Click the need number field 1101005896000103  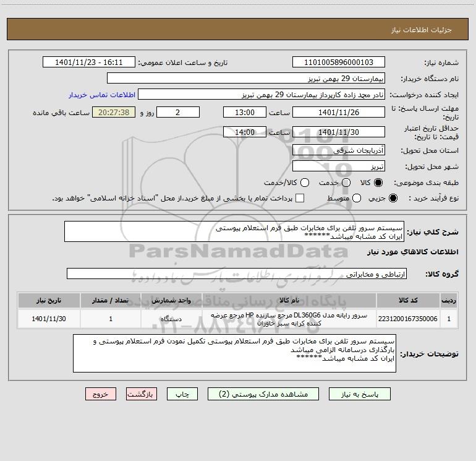[x=339, y=62]
